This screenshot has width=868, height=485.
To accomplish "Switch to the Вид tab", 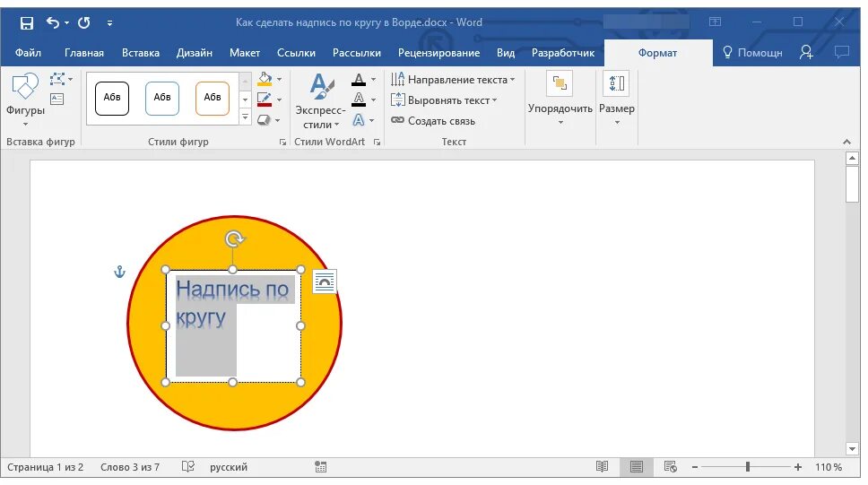I will [506, 53].
